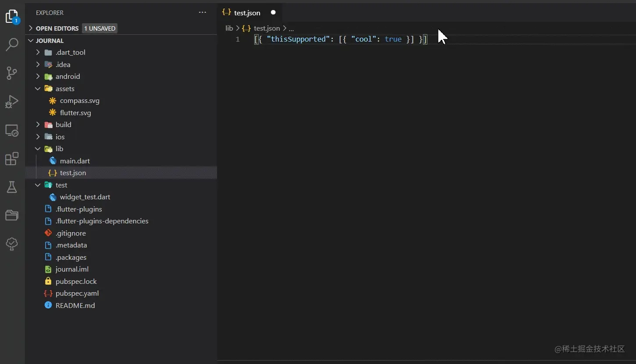Click the main.dart file icon
This screenshot has height=364, width=636.
(x=53, y=161)
